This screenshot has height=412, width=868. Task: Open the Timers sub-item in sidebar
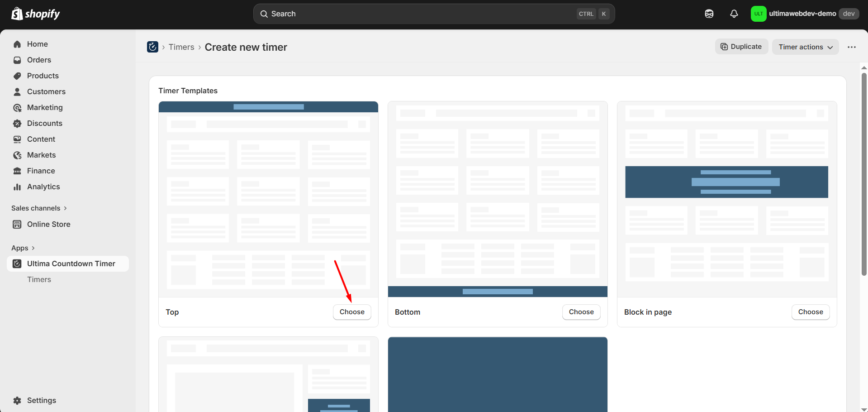coord(39,279)
